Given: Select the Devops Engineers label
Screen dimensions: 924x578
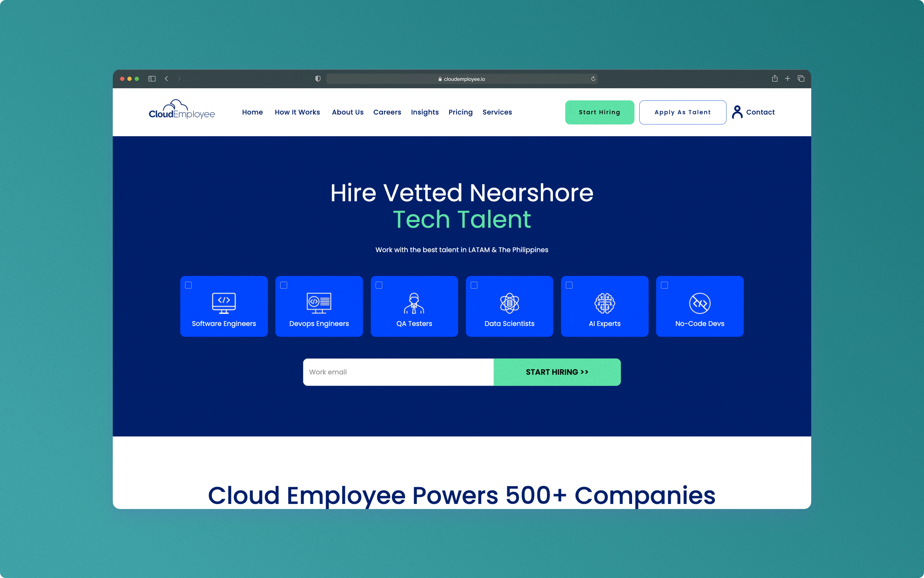Looking at the screenshot, I should click(319, 324).
